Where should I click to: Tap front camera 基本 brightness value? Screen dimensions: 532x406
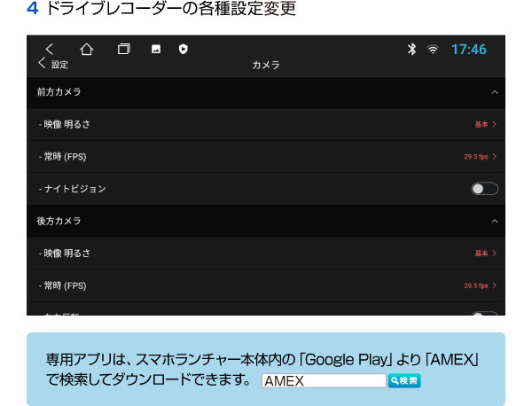click(481, 124)
